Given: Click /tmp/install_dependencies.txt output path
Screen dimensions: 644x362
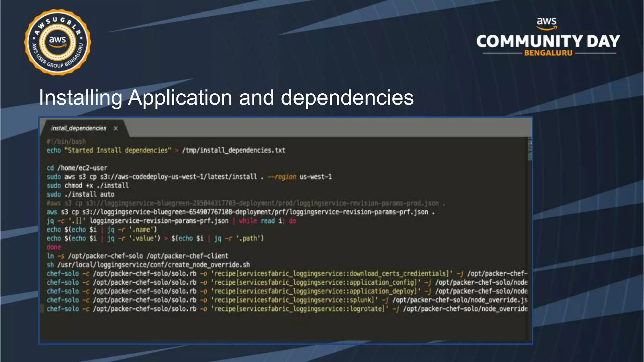Looking at the screenshot, I should click(234, 150).
